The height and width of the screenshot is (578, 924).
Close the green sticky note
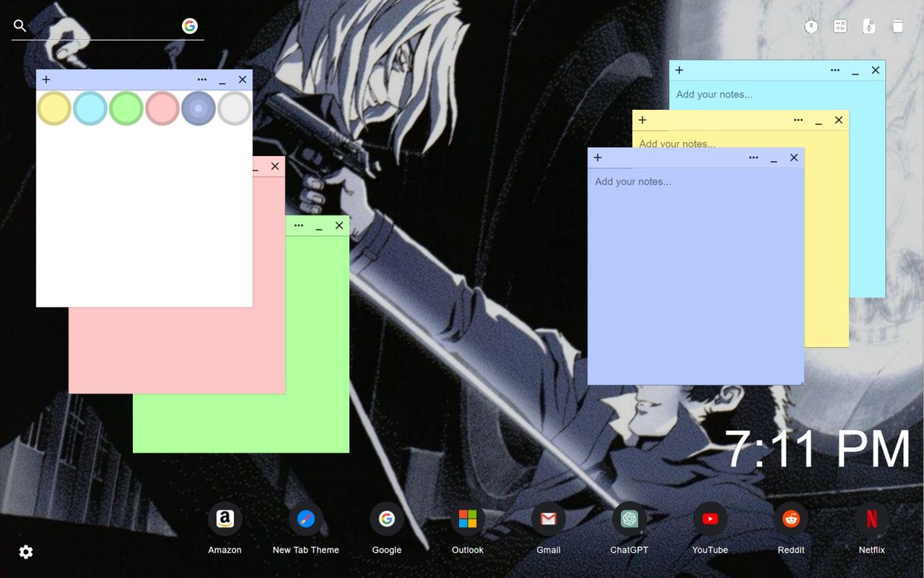(339, 225)
